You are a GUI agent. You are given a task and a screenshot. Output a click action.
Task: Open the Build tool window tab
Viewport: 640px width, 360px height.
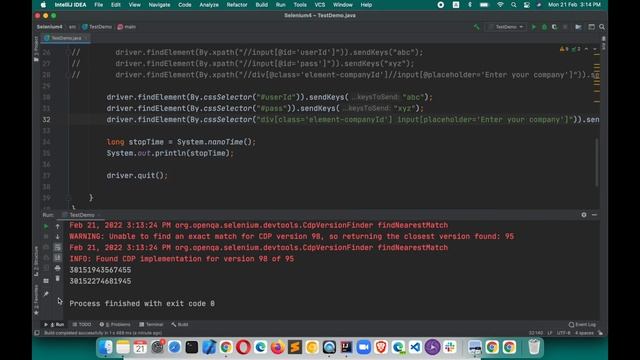coord(180,324)
